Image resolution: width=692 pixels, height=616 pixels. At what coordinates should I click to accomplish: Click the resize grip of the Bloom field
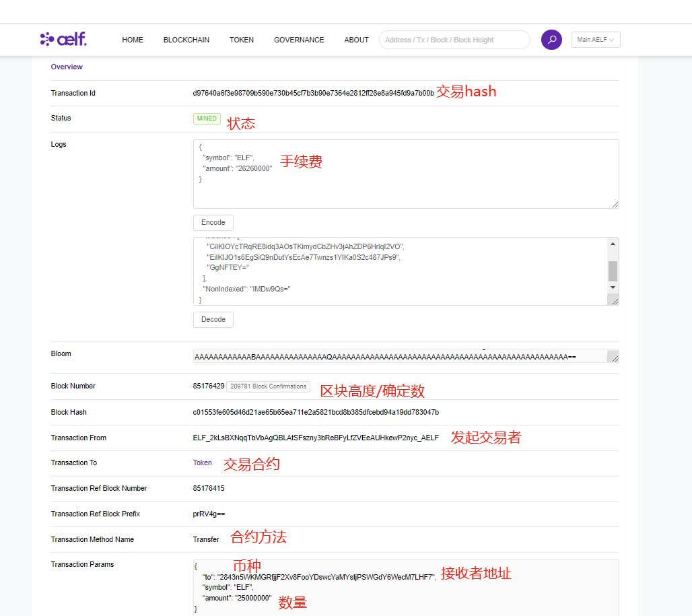click(613, 357)
